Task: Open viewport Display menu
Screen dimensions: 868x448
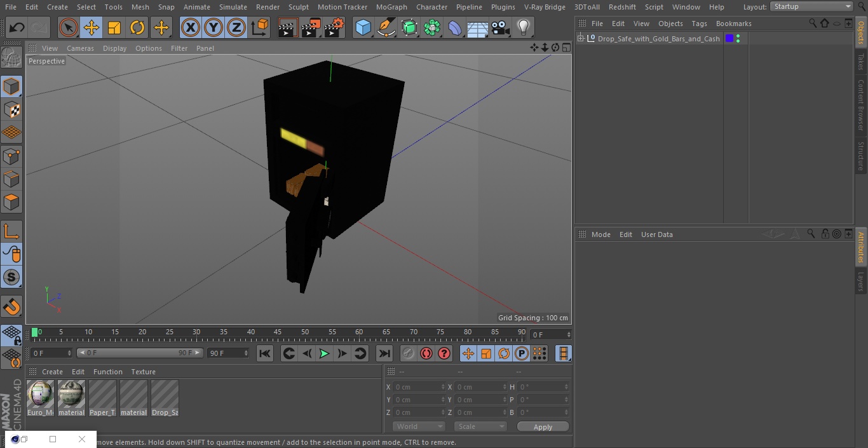Action: (x=114, y=48)
